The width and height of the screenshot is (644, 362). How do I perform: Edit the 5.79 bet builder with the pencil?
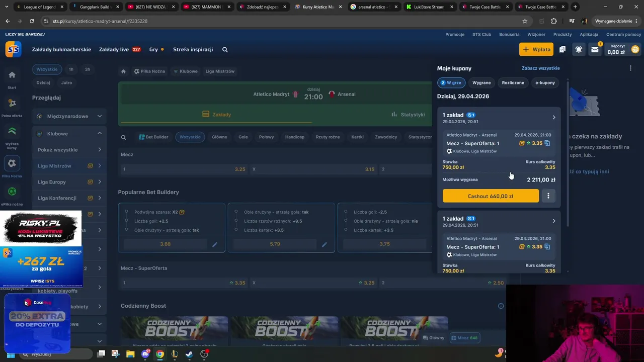[325, 244]
